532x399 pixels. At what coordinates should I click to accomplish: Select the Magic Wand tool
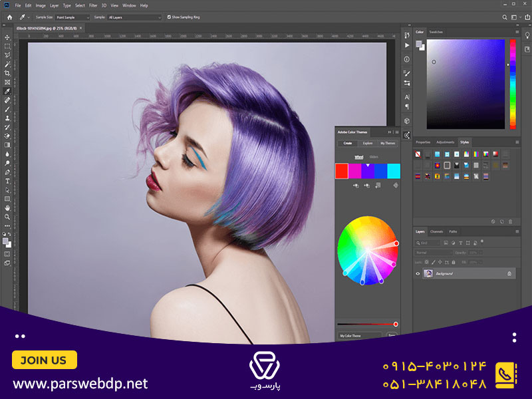[x=7, y=64]
